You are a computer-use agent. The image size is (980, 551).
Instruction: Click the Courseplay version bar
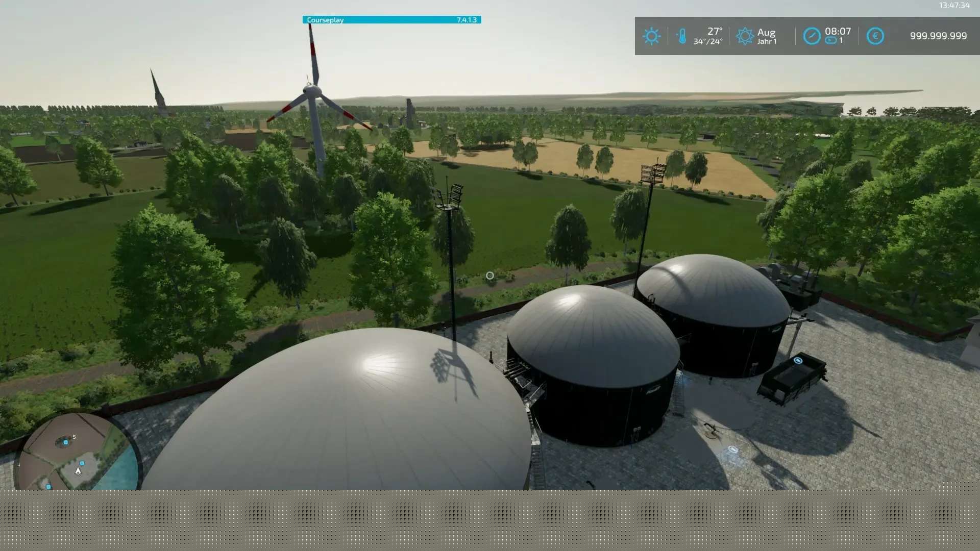point(391,20)
